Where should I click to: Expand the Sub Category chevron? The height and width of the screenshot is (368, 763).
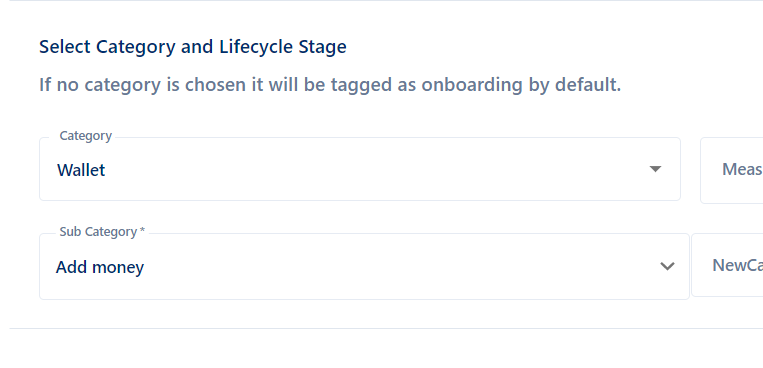pyautogui.click(x=667, y=266)
